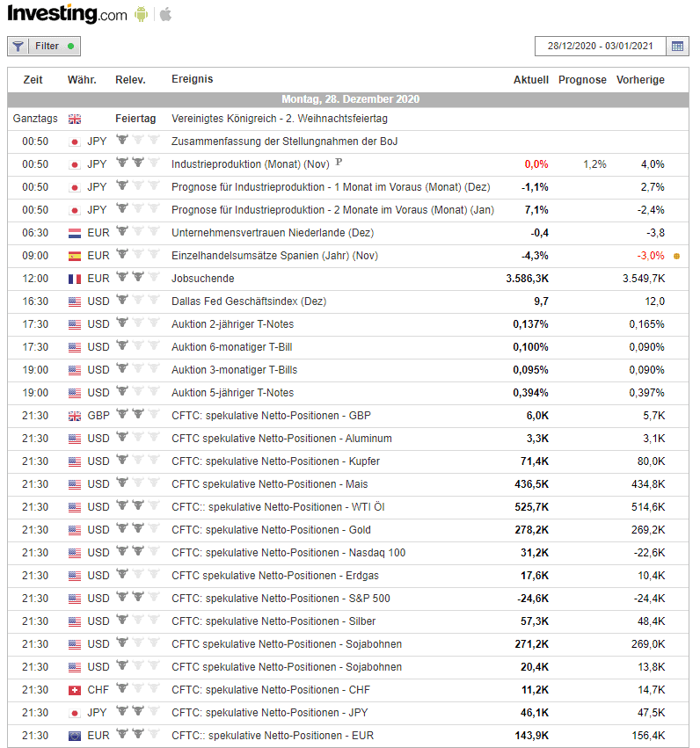Viewport: 700px width, 748px height.
Task: Click the EU flag in last EUR row
Action: 75,736
